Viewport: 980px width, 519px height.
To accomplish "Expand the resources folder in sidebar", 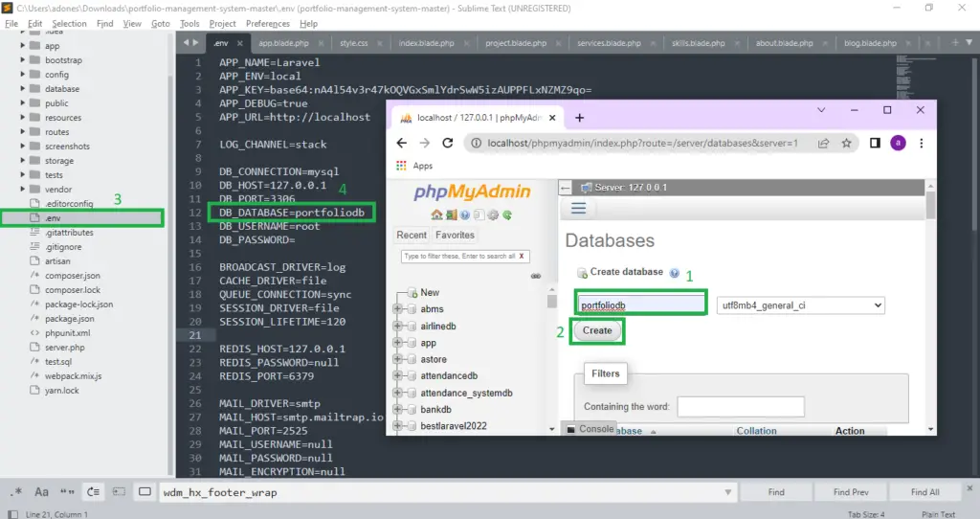I will (x=23, y=117).
